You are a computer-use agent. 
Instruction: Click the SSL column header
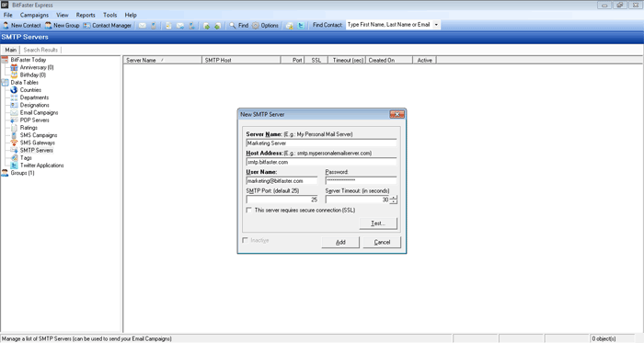click(x=316, y=61)
